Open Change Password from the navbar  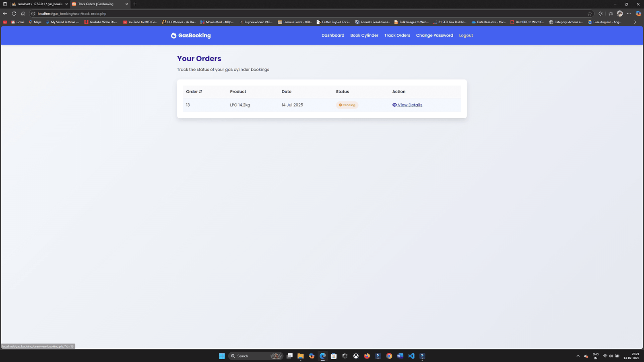point(434,35)
